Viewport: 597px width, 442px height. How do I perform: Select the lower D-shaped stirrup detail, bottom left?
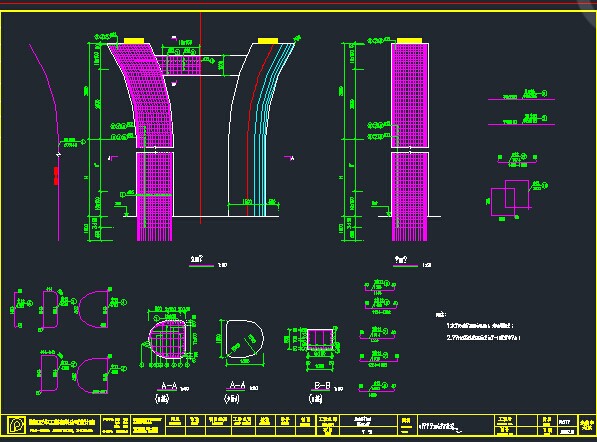tap(92, 375)
